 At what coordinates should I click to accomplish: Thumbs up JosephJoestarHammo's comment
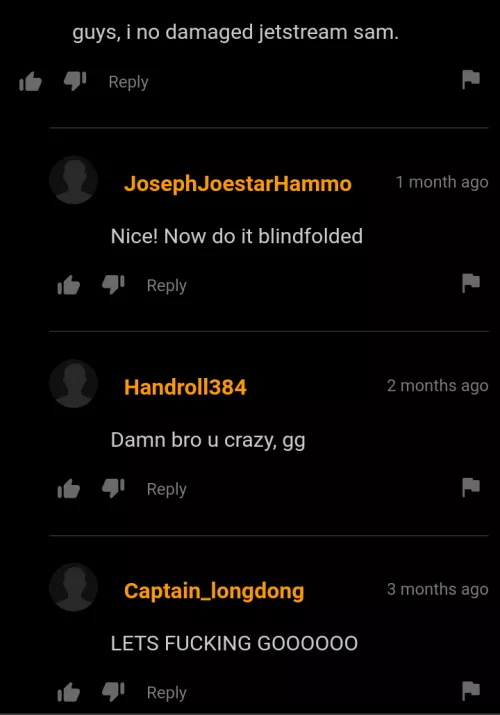(69, 285)
